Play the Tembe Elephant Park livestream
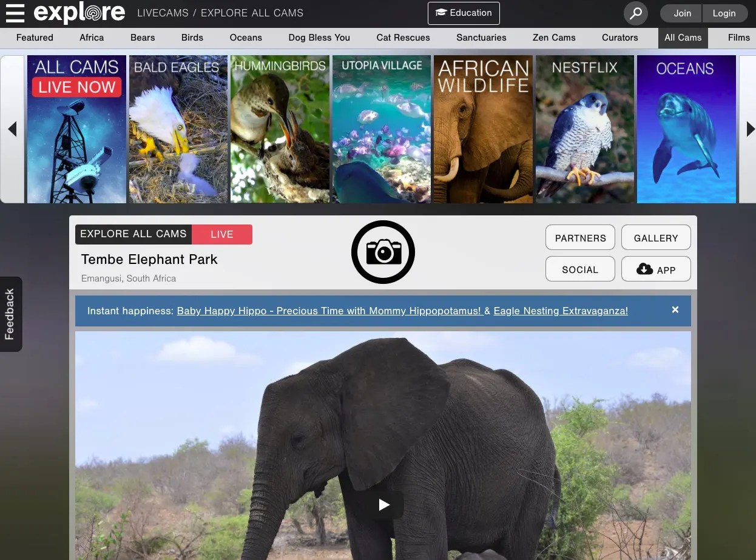The height and width of the screenshot is (560, 756). click(x=383, y=504)
